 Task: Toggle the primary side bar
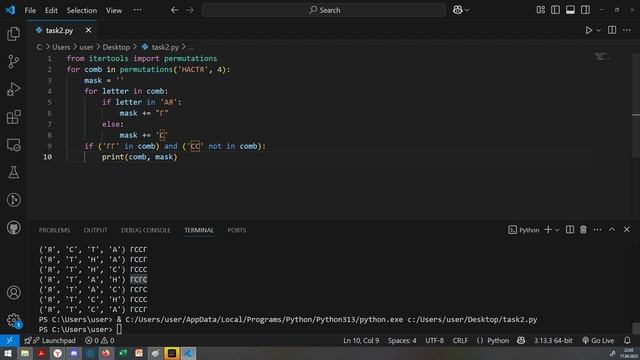pyautogui.click(x=556, y=10)
